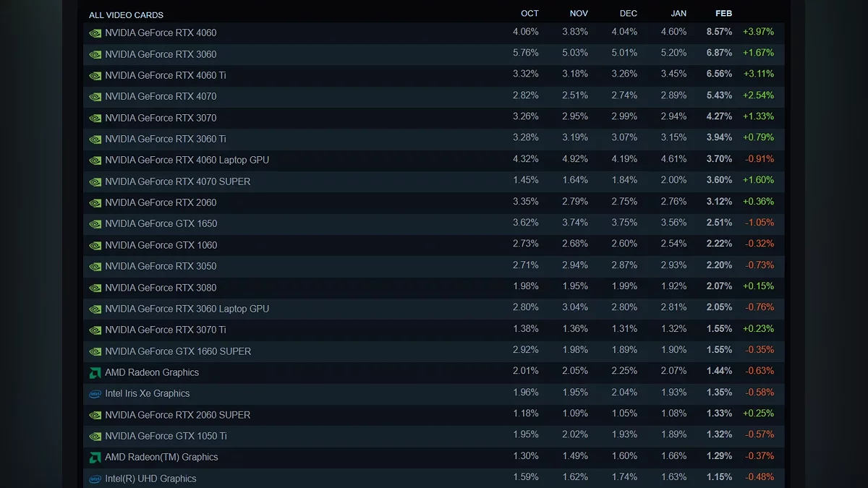Click the NVIDIA logo beside RTX 4060
Screen dimensions: 868x488
(x=95, y=33)
